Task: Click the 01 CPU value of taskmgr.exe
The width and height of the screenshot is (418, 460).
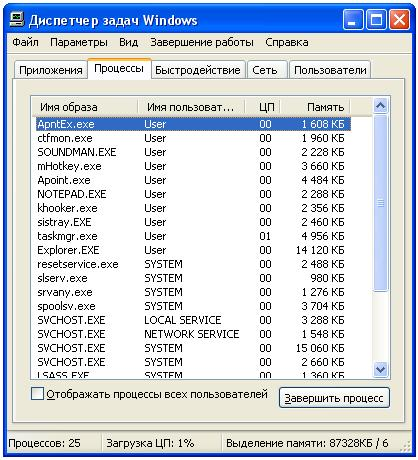Action: pos(265,236)
